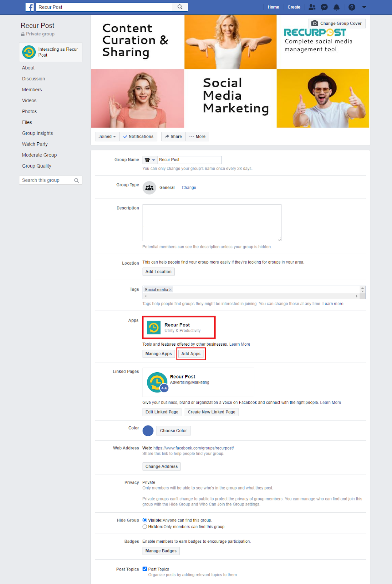Screen dimensions: 392x584
Task: Select the Hidden radio button
Action: click(x=145, y=527)
